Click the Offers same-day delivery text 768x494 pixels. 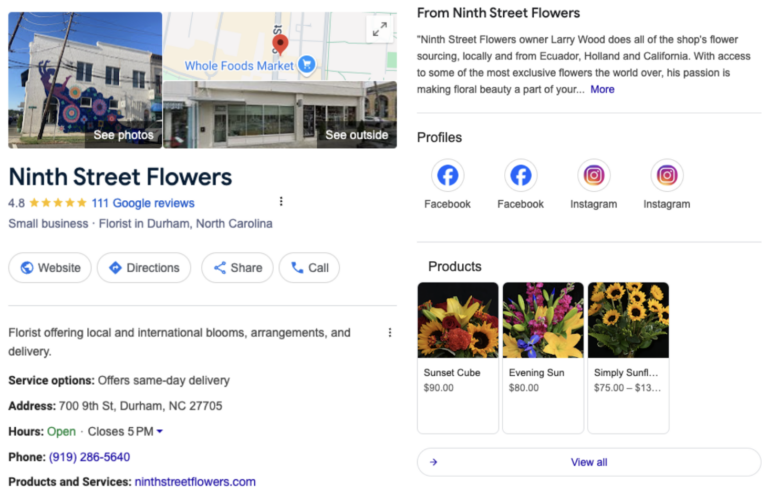click(164, 380)
